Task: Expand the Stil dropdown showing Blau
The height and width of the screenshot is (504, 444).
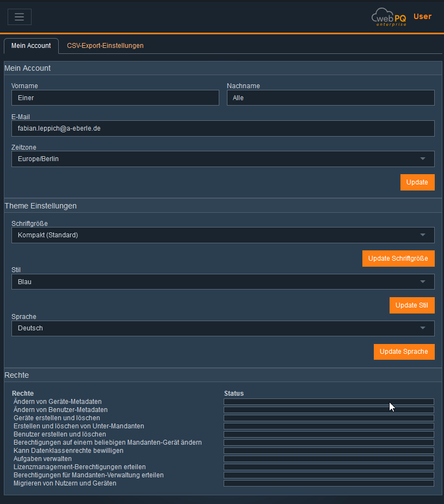Action: coord(223,282)
